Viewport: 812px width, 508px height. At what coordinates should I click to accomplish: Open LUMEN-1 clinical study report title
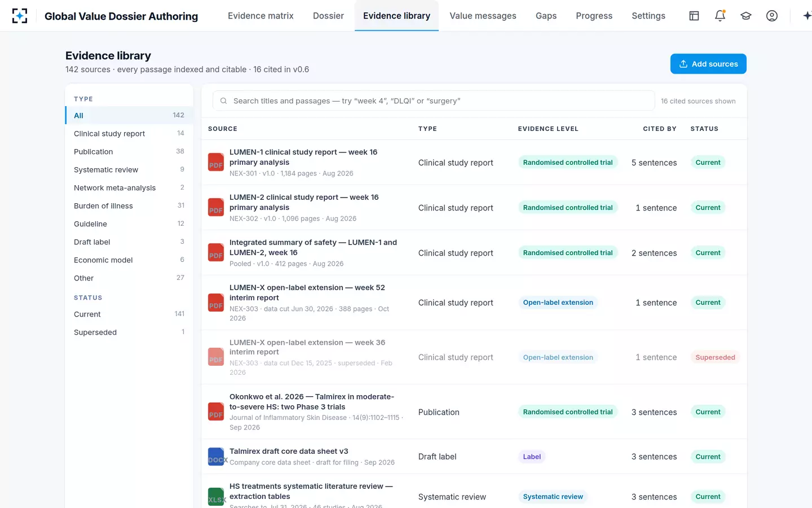coord(303,157)
